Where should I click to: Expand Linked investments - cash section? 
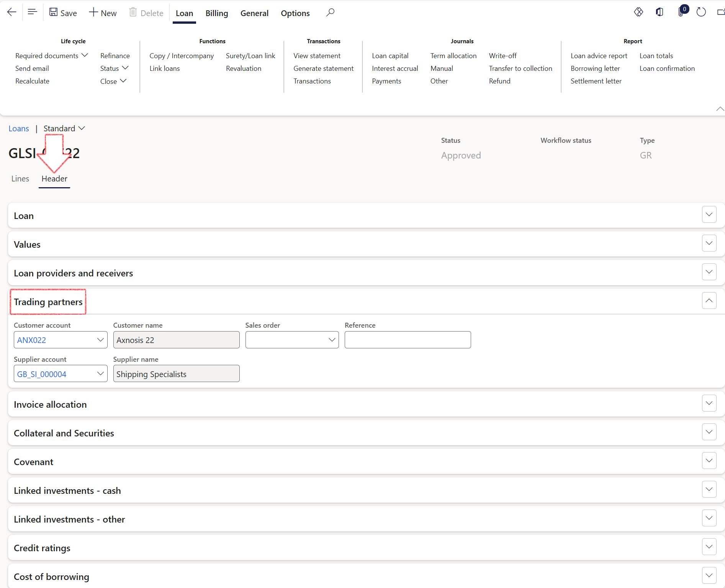click(x=709, y=489)
